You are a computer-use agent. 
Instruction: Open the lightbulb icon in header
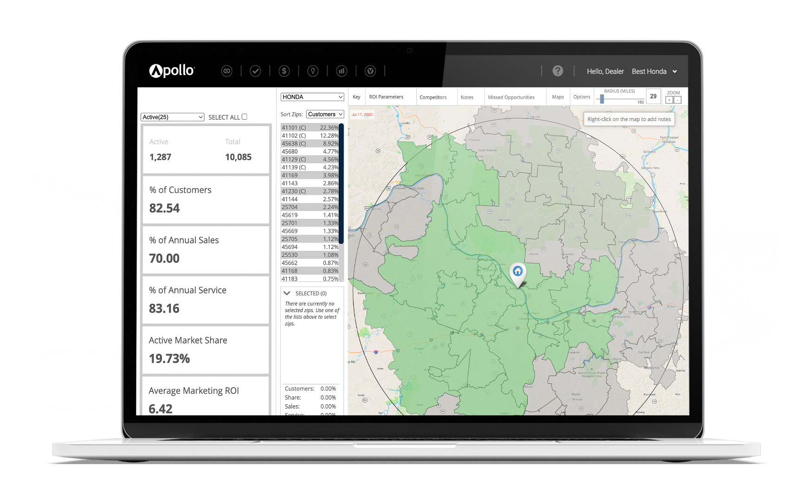[313, 71]
